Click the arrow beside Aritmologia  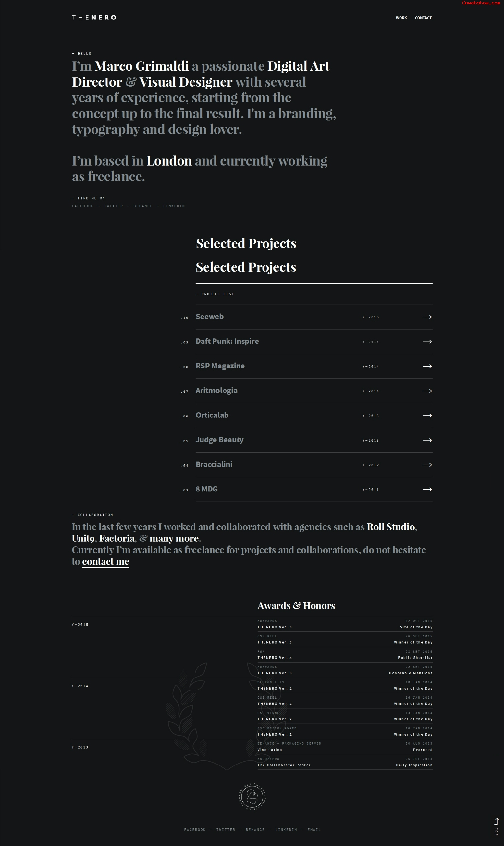[x=427, y=391]
